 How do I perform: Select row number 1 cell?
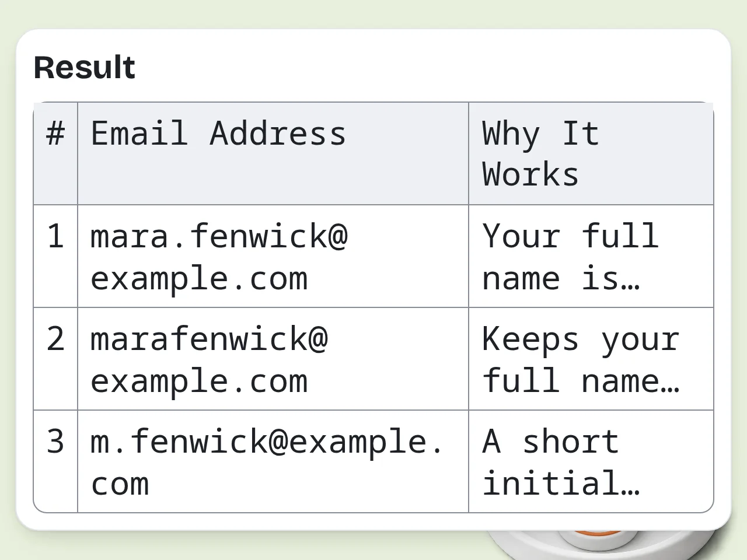click(x=55, y=256)
